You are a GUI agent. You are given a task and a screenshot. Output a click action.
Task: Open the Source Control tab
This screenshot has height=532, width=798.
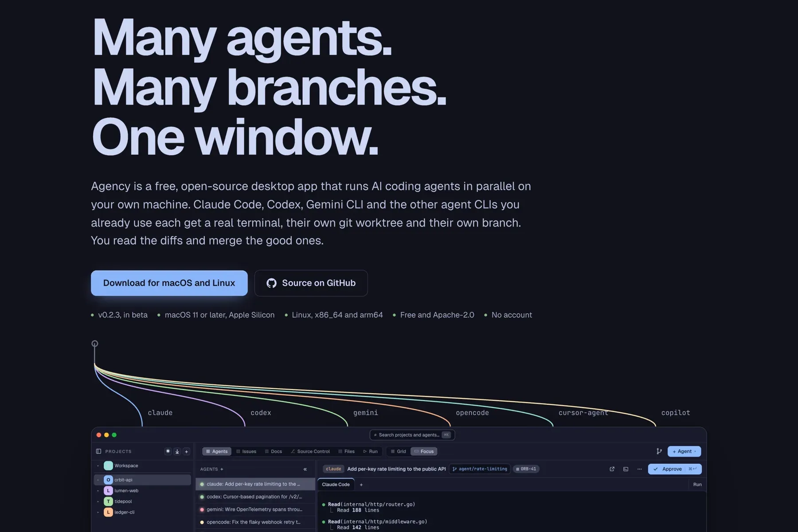click(x=310, y=451)
